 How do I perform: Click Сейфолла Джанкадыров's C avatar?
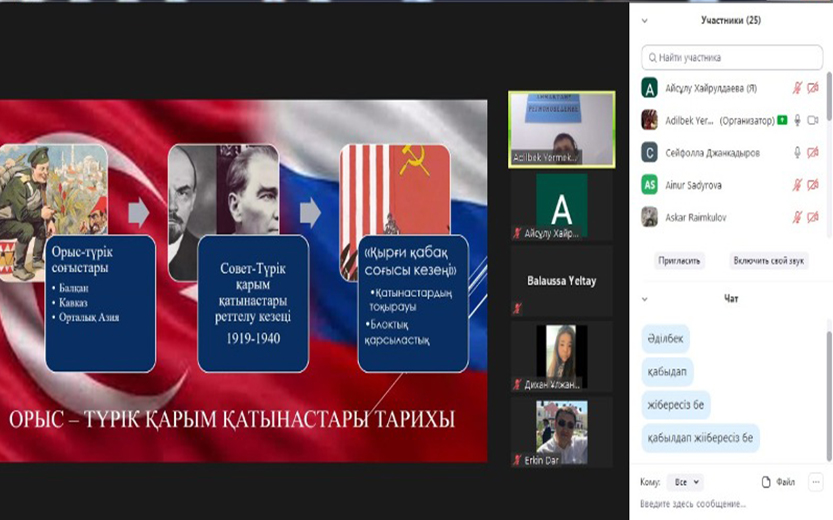tap(649, 153)
